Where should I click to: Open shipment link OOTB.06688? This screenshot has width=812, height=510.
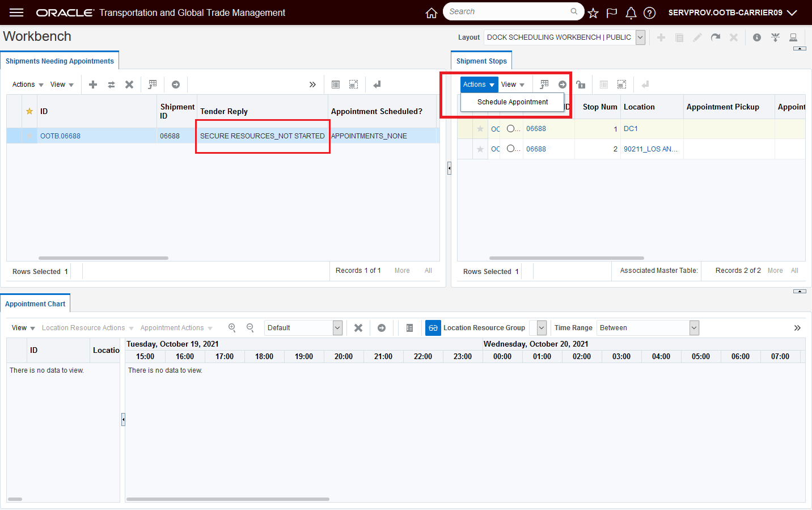(x=60, y=136)
